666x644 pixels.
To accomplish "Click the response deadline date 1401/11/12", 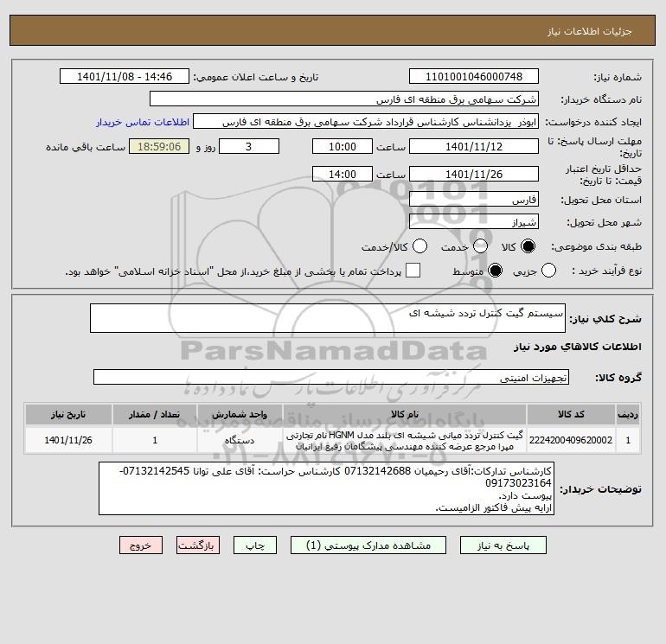I will [x=474, y=146].
